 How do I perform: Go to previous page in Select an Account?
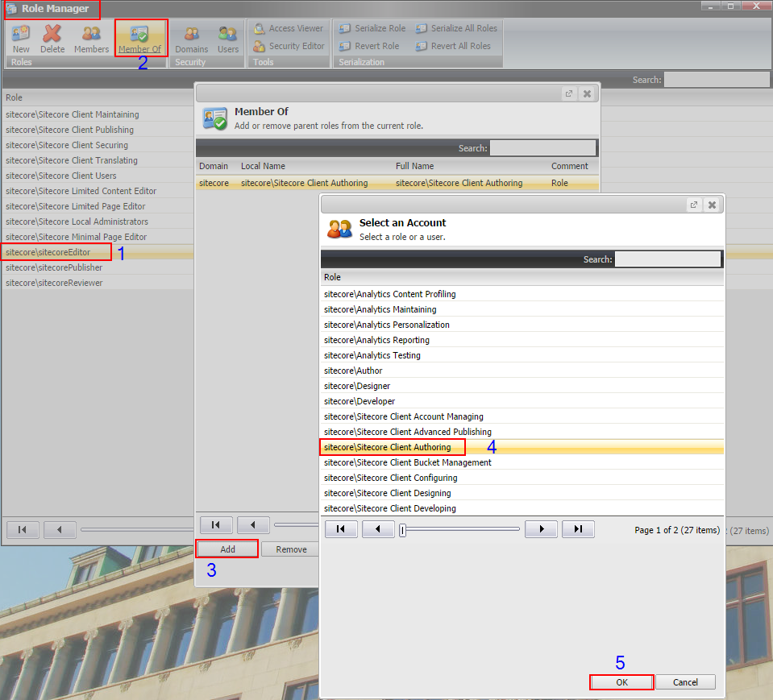click(377, 529)
